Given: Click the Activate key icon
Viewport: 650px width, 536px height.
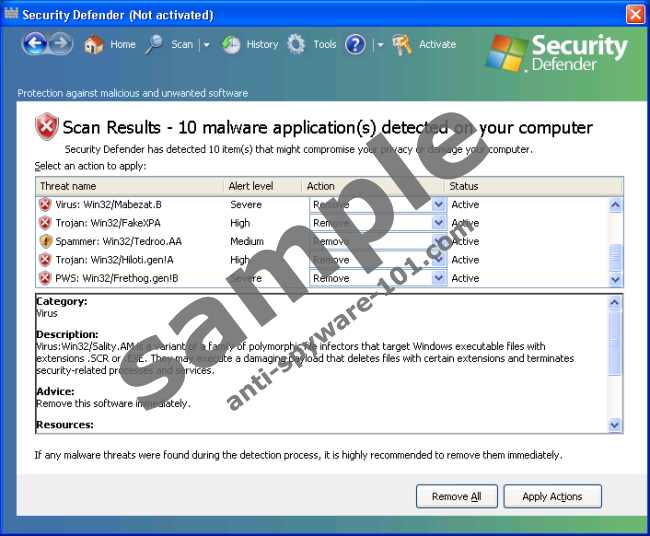Looking at the screenshot, I should (x=402, y=45).
